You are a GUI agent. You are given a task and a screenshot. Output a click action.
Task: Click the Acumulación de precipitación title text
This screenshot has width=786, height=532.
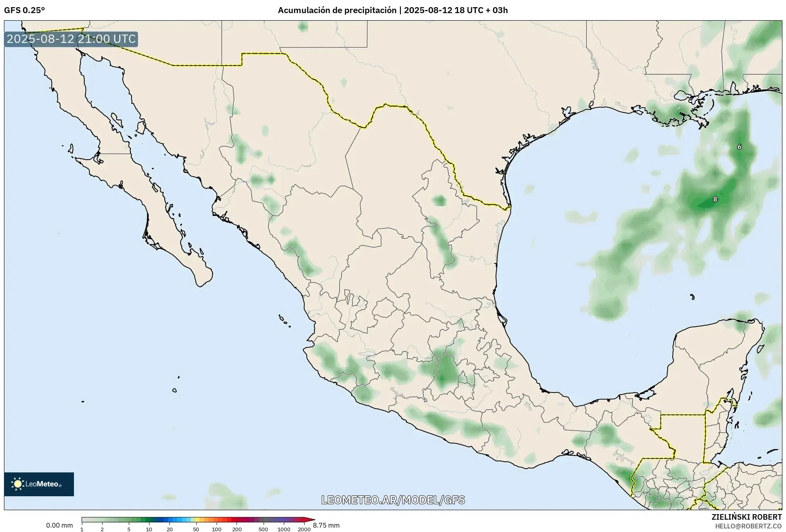[337, 10]
